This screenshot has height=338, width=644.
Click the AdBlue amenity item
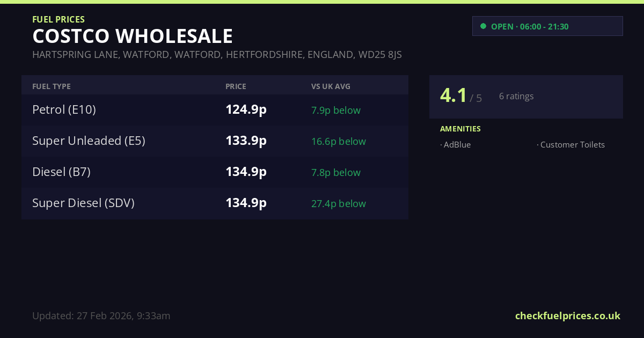pos(457,145)
